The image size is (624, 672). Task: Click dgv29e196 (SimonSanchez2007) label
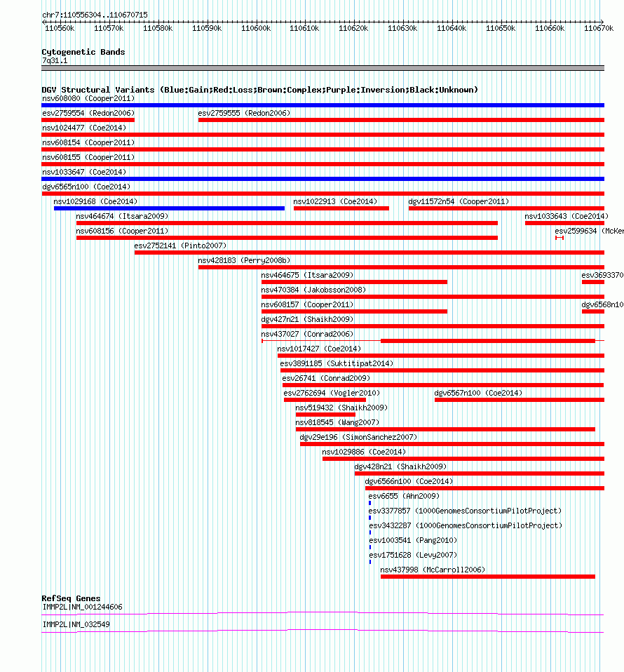coord(358,437)
